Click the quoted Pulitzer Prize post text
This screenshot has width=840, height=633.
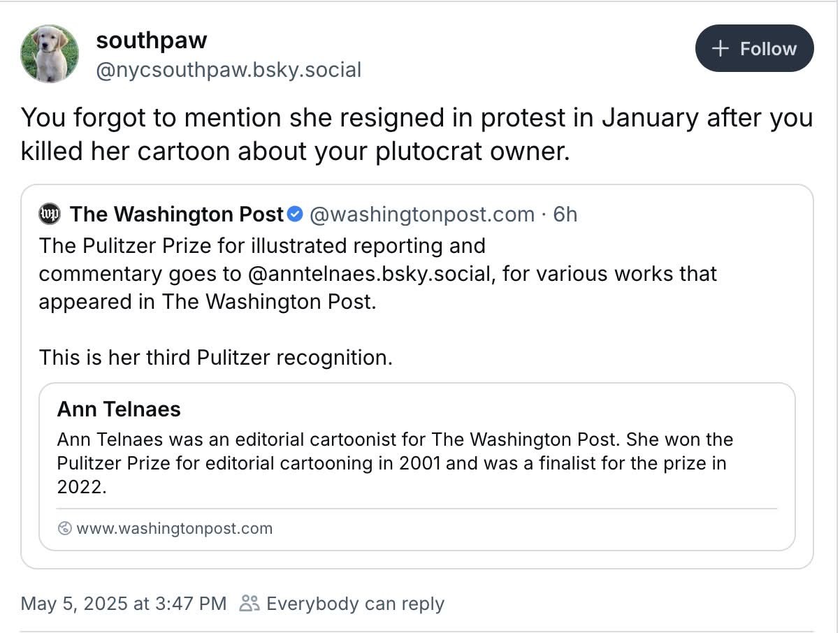377,288
